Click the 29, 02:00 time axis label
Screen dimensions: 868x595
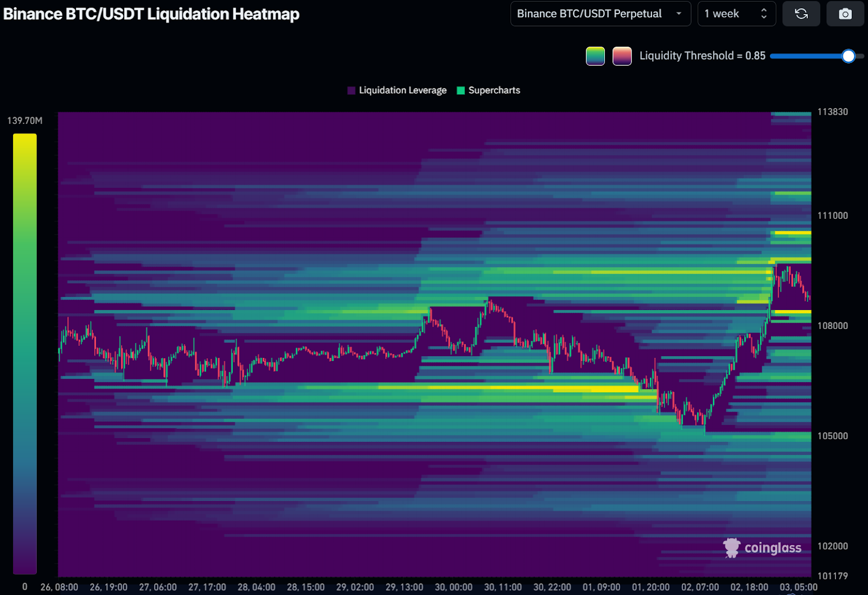(355, 587)
